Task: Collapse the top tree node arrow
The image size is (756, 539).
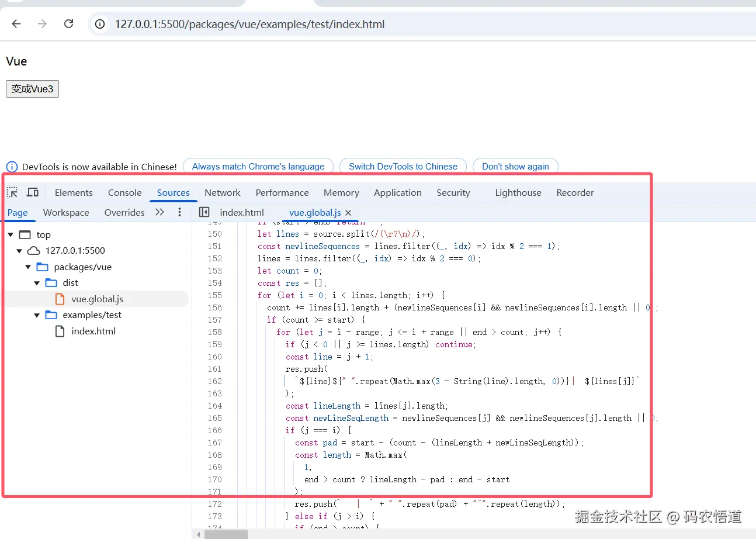Action: (11, 235)
